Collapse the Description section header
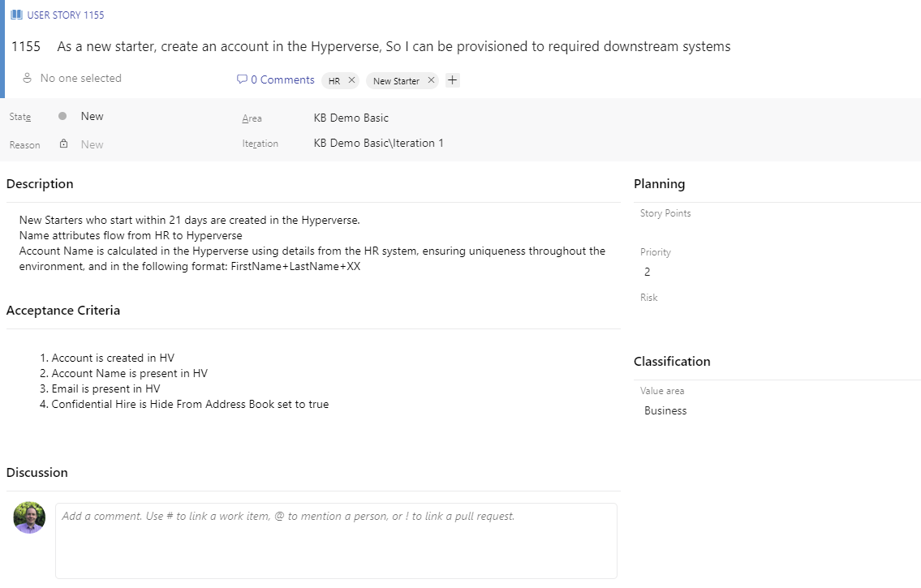Image resolution: width=921 pixels, height=588 pixels. 40,184
